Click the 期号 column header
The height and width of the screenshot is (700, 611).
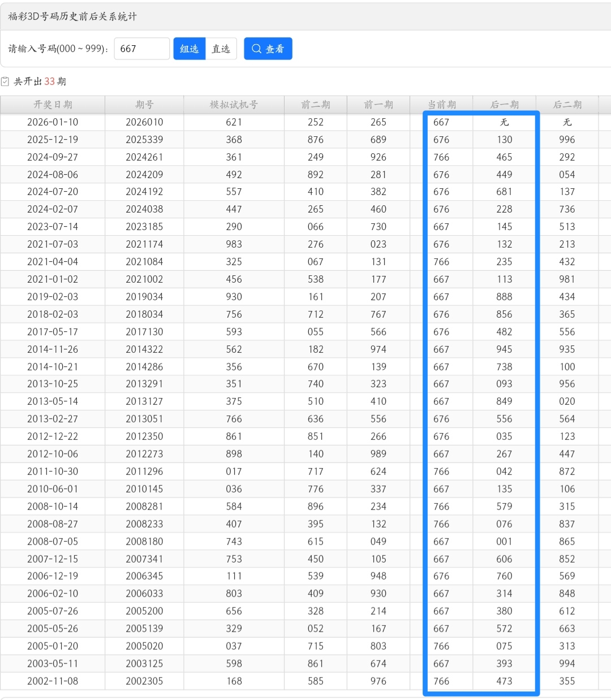point(144,105)
